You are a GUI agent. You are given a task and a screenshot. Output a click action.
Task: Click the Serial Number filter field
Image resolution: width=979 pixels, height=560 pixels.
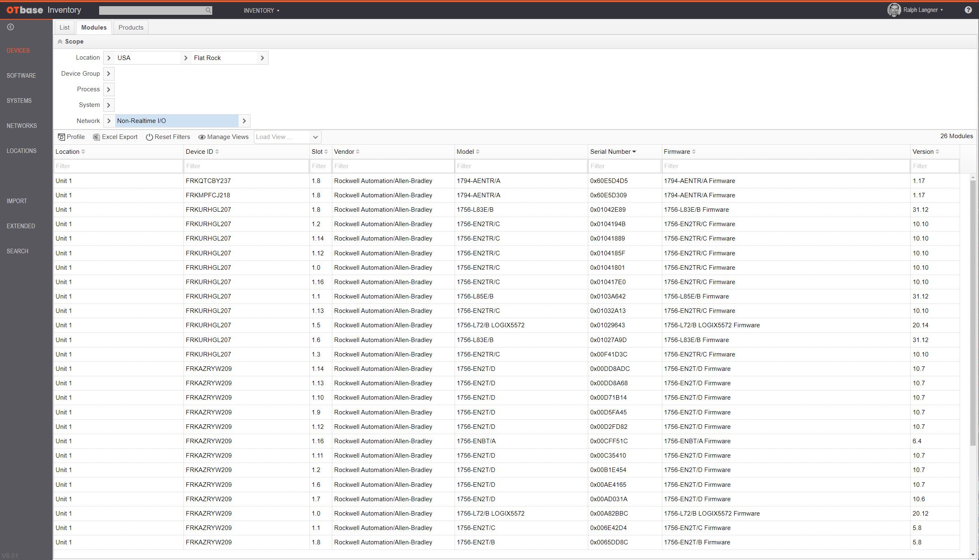point(624,166)
